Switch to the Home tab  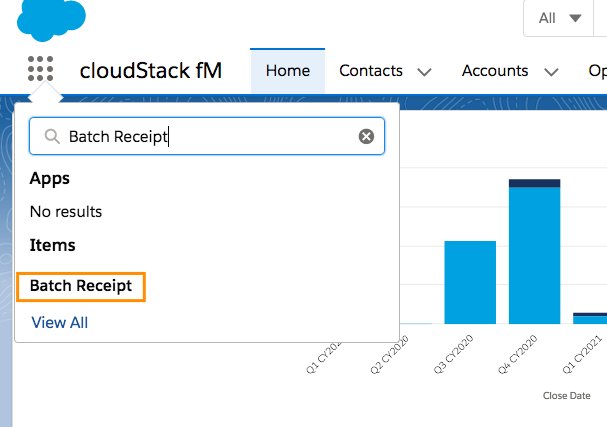click(288, 71)
